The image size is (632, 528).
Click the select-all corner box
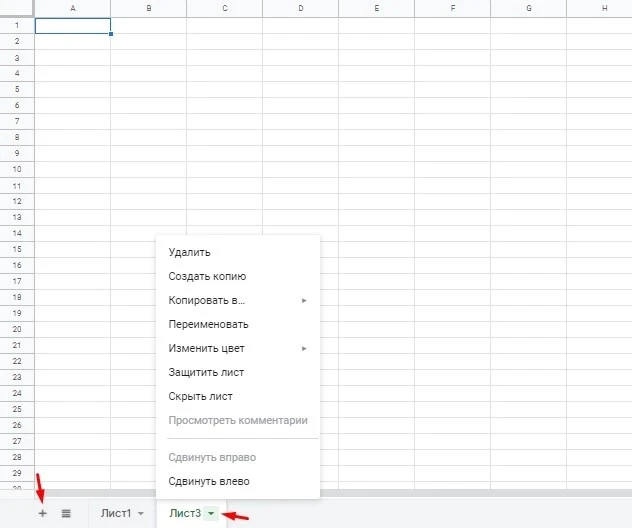[x=17, y=8]
